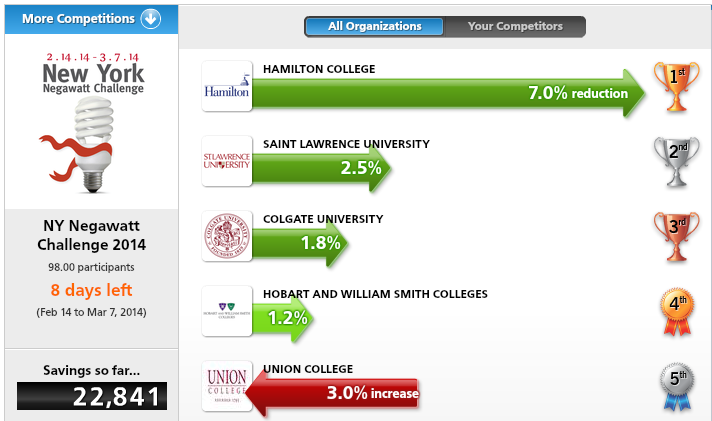The height and width of the screenshot is (421, 712).
Task: Click the silver 2nd place trophy
Action: click(677, 161)
